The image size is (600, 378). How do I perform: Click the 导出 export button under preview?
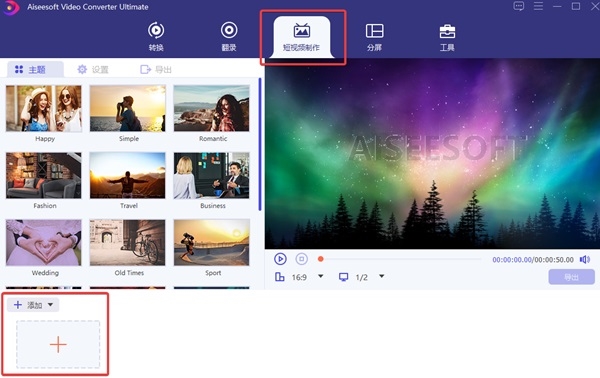pyautogui.click(x=571, y=277)
